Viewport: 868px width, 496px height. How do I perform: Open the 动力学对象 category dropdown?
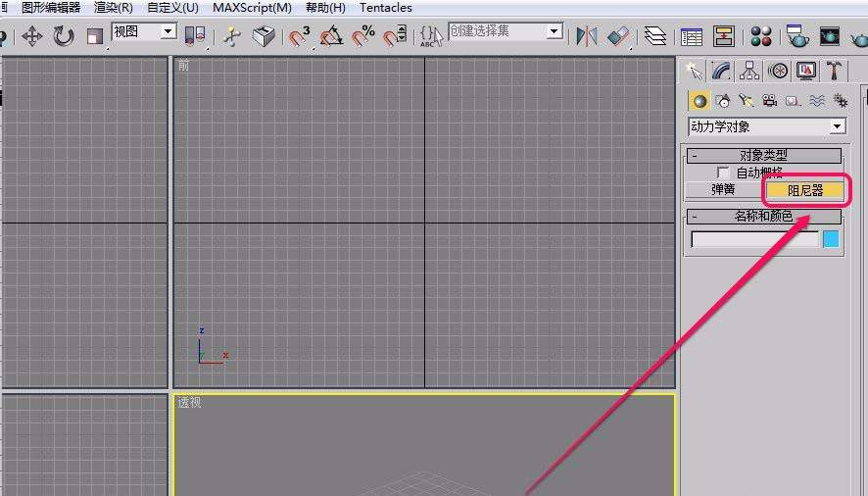click(x=767, y=126)
